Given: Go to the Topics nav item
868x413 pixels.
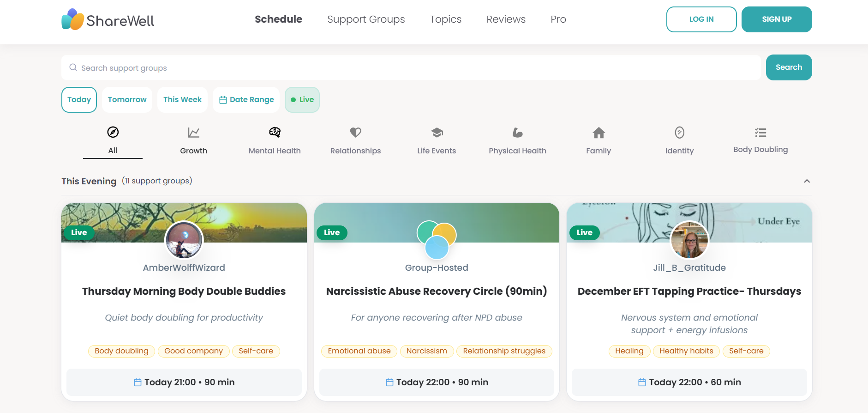Looking at the screenshot, I should (x=445, y=19).
